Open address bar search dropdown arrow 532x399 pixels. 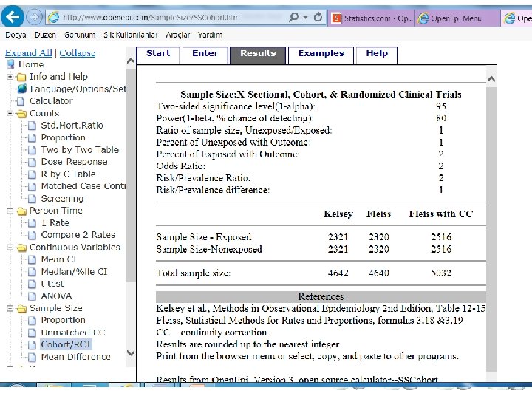pos(305,17)
